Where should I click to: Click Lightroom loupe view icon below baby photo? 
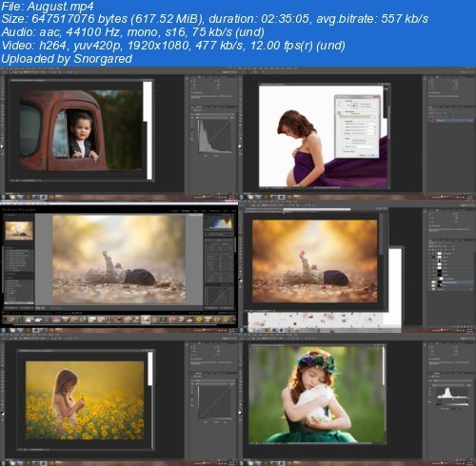(x=37, y=308)
